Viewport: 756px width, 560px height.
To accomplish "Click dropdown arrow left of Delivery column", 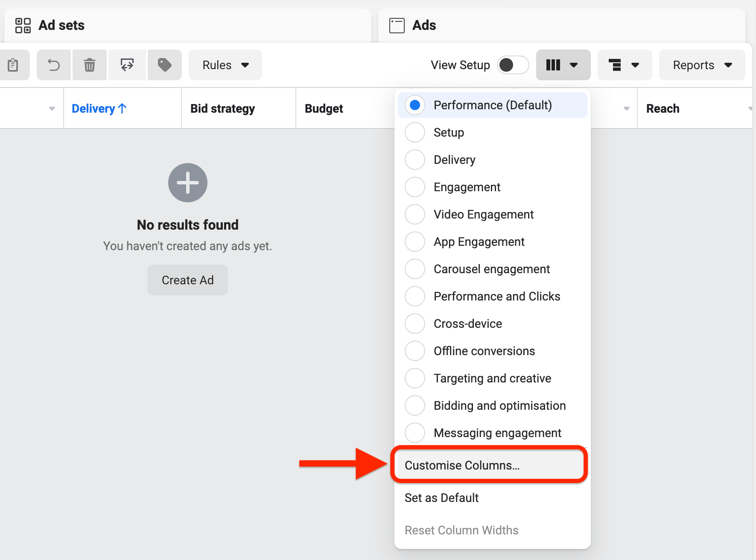I will click(52, 108).
